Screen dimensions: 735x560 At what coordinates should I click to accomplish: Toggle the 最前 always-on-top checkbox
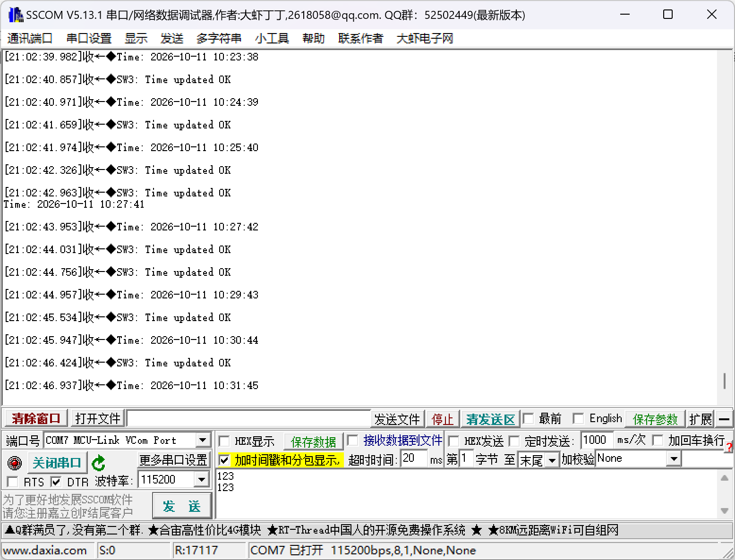pos(528,419)
